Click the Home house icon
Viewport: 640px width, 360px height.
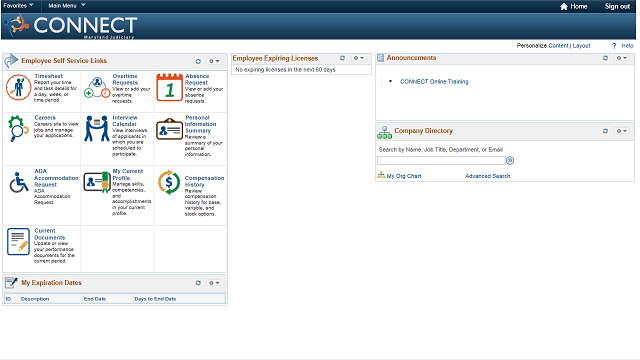click(x=564, y=7)
